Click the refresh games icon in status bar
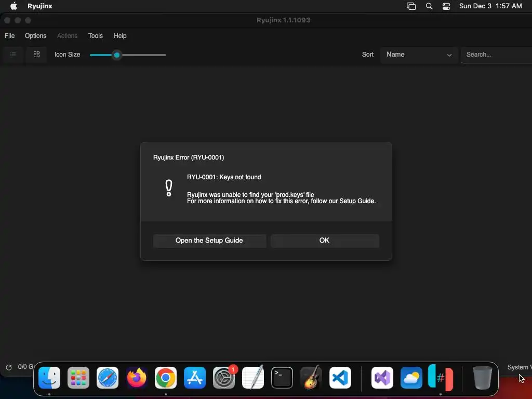The width and height of the screenshot is (532, 399). (x=9, y=367)
